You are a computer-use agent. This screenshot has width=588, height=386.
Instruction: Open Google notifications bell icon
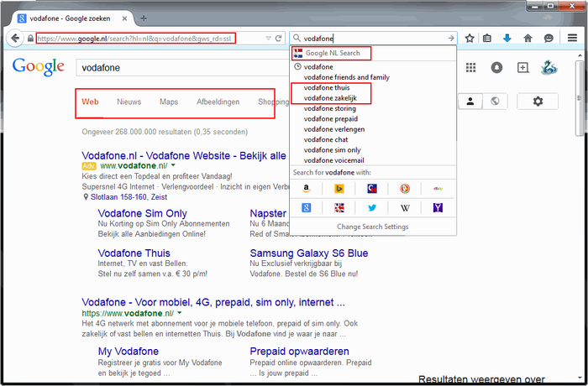(x=497, y=68)
